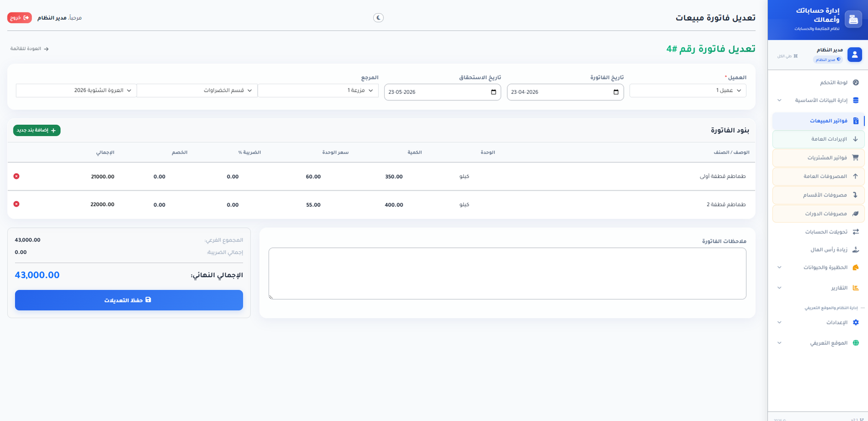The image size is (868, 421).
Task: Click the account transfers arrows icon
Action: click(x=856, y=232)
